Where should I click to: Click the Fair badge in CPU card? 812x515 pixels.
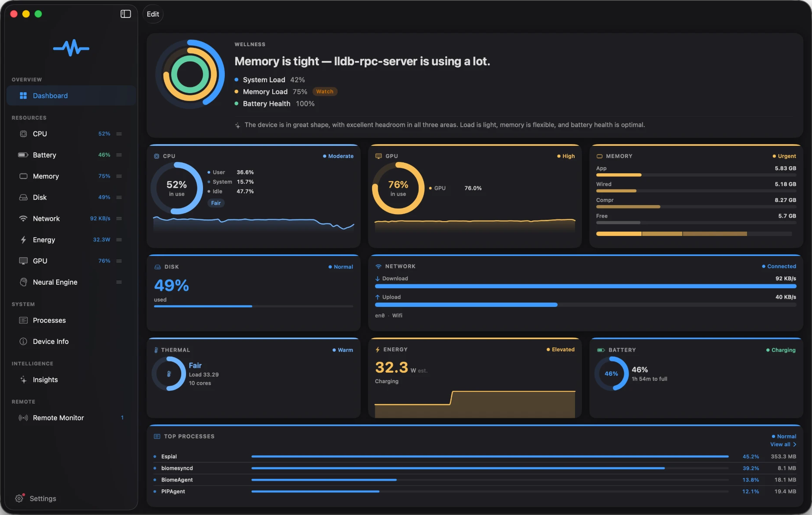click(x=216, y=203)
